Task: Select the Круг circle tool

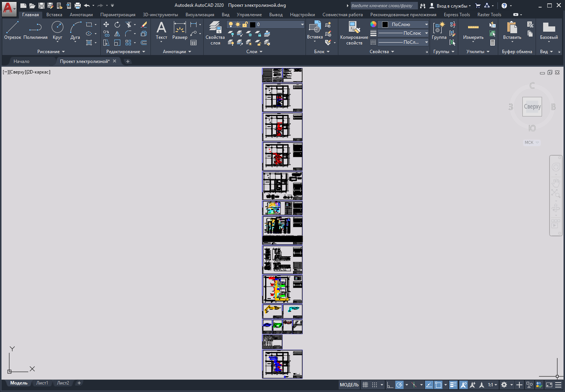Action: pos(57,31)
